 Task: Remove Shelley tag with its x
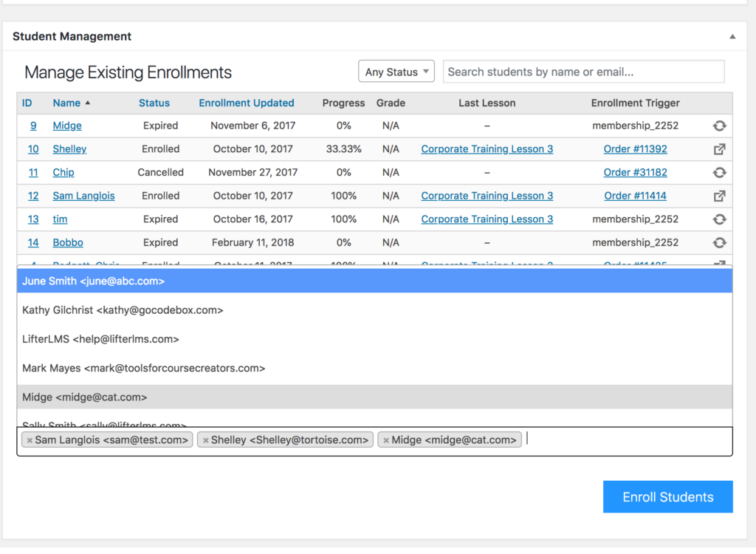(x=206, y=440)
